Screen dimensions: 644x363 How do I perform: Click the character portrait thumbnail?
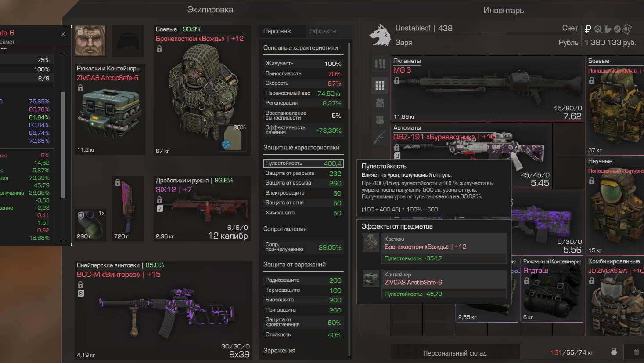point(90,41)
